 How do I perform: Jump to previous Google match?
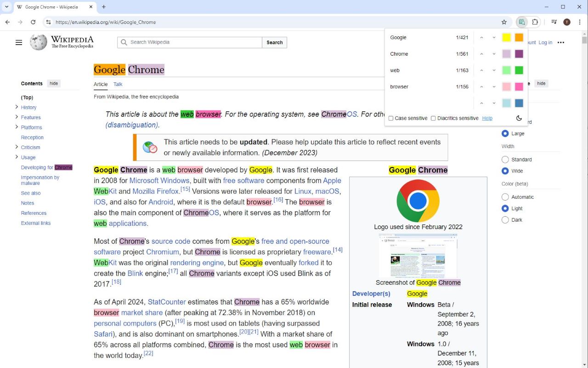(481, 38)
